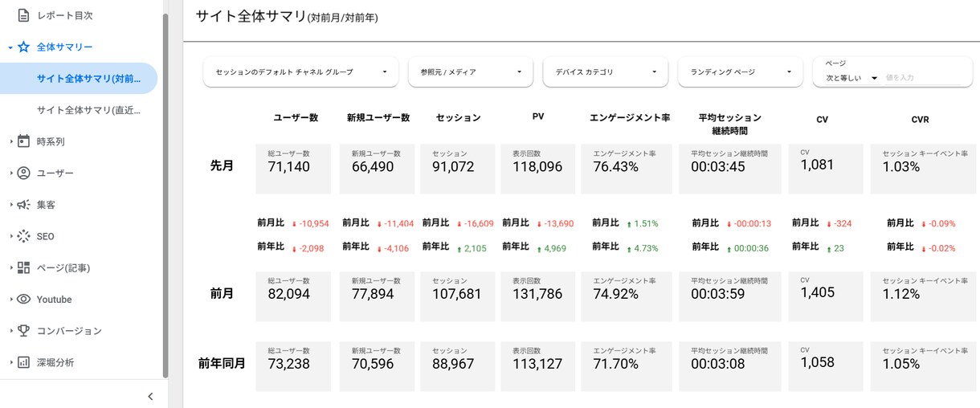Expand the コンバージョン section arrow
Image resolution: width=980 pixels, height=408 pixels.
click(11, 331)
